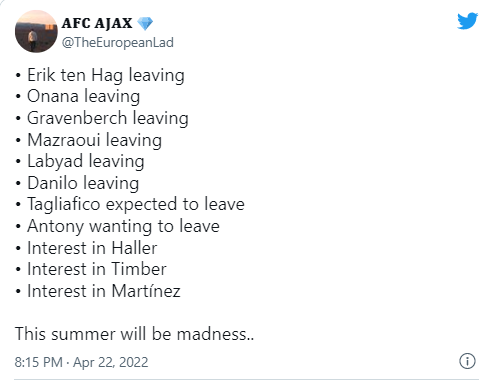Viewport: 487px width, 386px height.
Task: Click the 'Onana leaving' line
Action: (x=83, y=97)
